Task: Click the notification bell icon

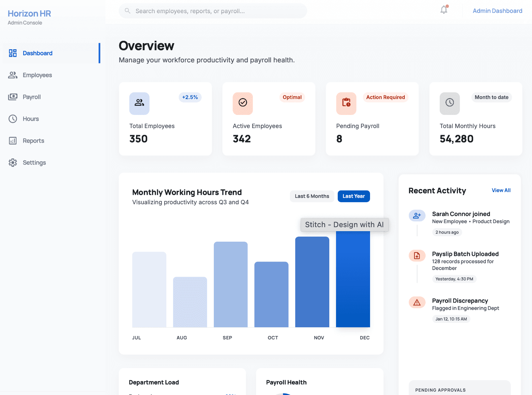Action: (444, 10)
